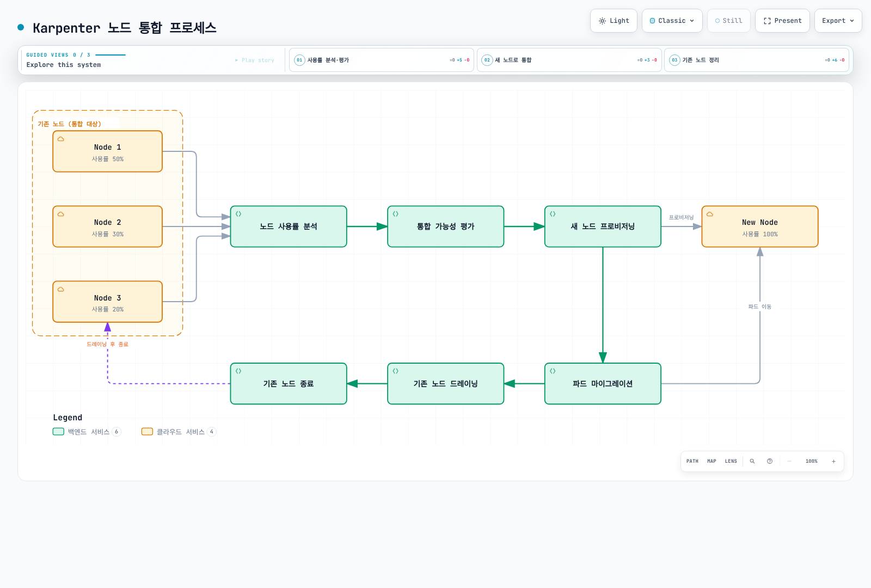This screenshot has width=871, height=588.
Task: Select guided view 새 노드로 통합
Action: tap(569, 60)
